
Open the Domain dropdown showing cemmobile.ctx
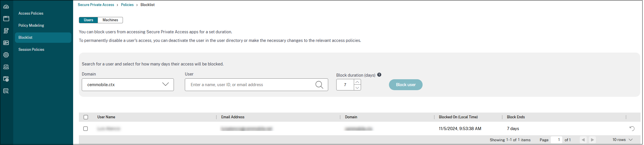pos(128,85)
